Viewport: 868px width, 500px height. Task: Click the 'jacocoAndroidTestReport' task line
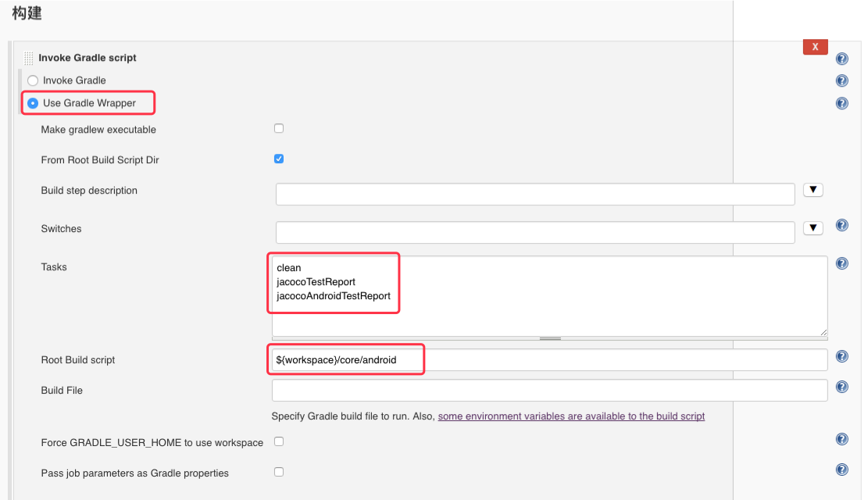[334, 296]
